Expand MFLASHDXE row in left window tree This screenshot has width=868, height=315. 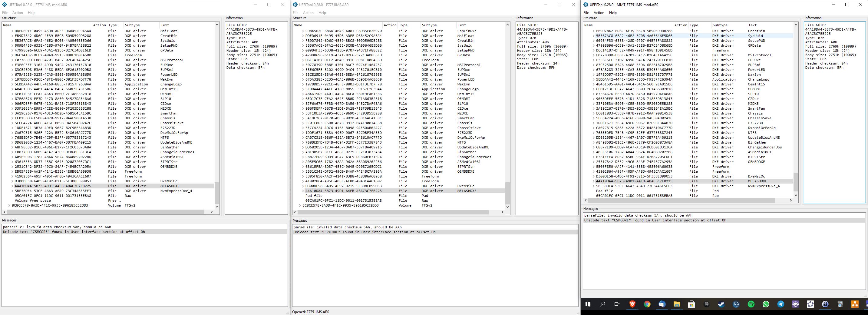[12, 186]
